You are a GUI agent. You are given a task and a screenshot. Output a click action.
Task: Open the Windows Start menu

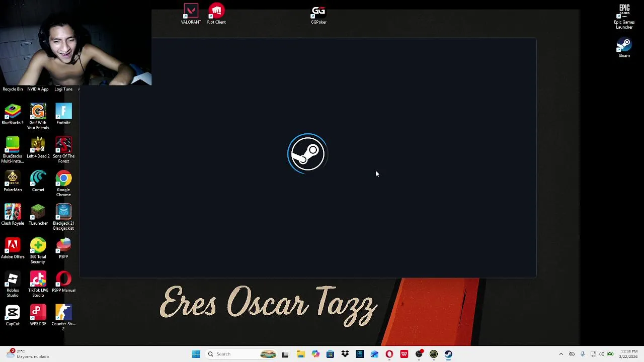(x=196, y=354)
